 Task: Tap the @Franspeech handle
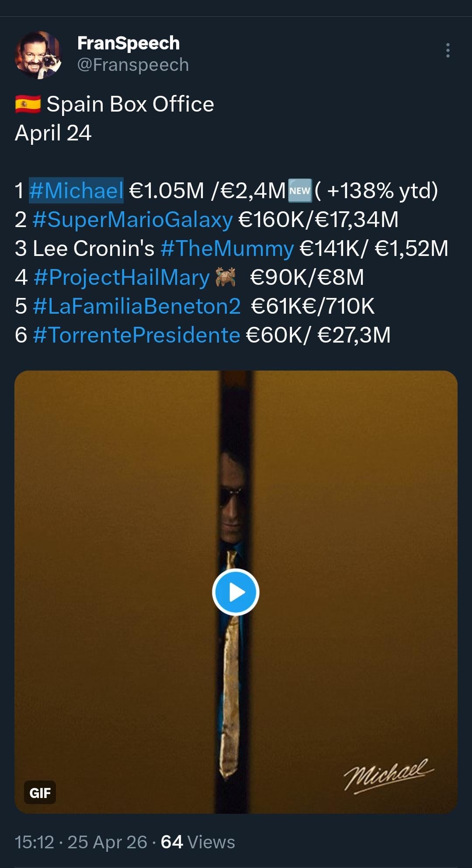(x=133, y=65)
